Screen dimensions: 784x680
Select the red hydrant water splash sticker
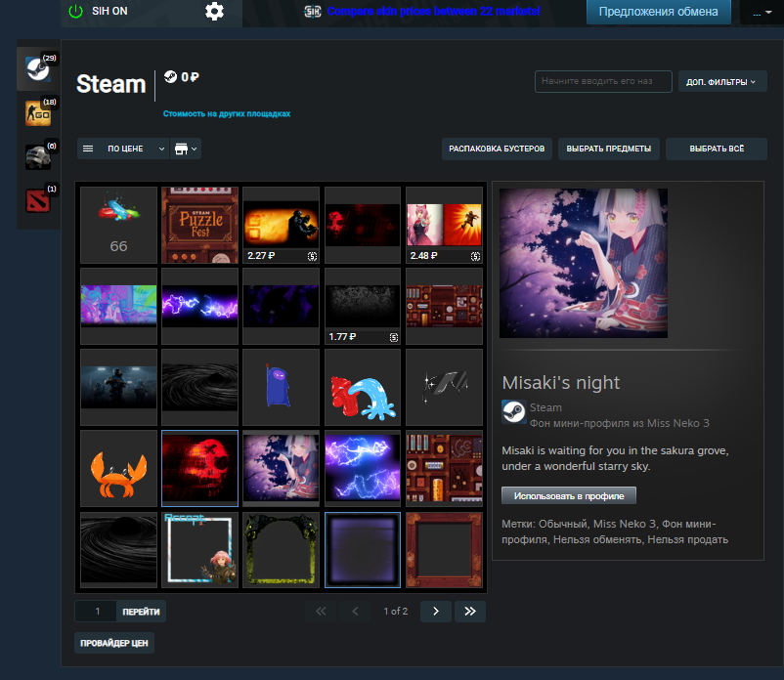(x=363, y=387)
